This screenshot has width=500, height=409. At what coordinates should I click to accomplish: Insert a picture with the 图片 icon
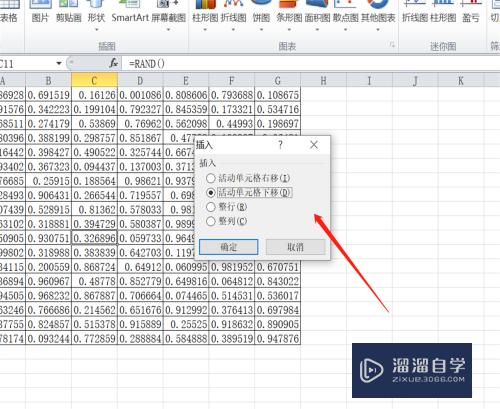pos(40,12)
